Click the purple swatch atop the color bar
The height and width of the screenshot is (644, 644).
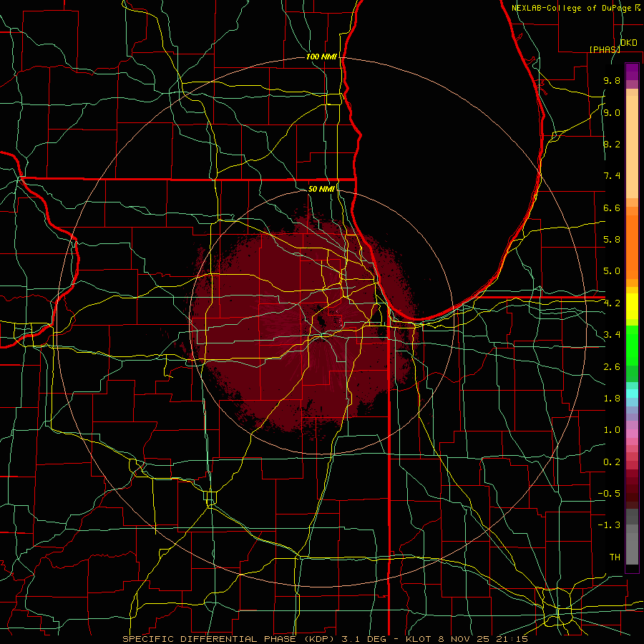coord(632,72)
